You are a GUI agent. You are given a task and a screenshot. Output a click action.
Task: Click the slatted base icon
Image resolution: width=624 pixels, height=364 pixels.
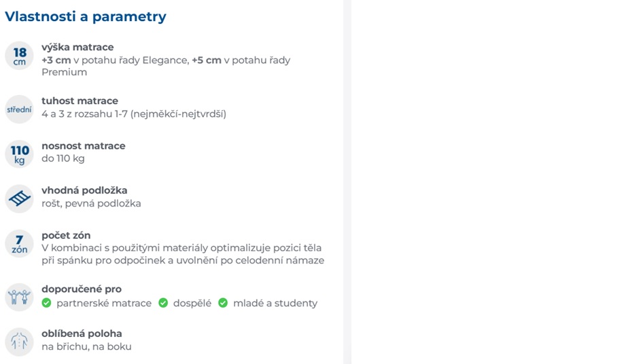point(19,199)
